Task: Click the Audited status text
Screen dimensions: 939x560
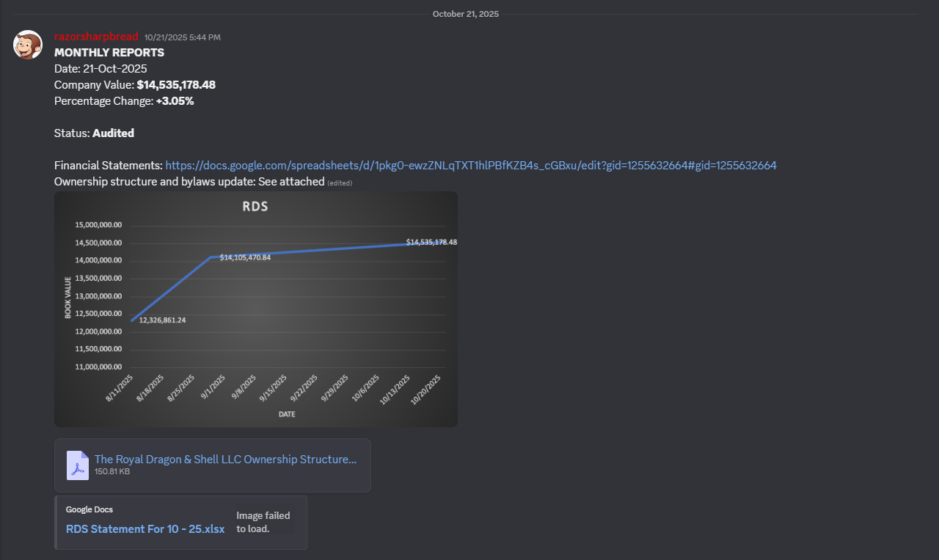Action: [113, 133]
